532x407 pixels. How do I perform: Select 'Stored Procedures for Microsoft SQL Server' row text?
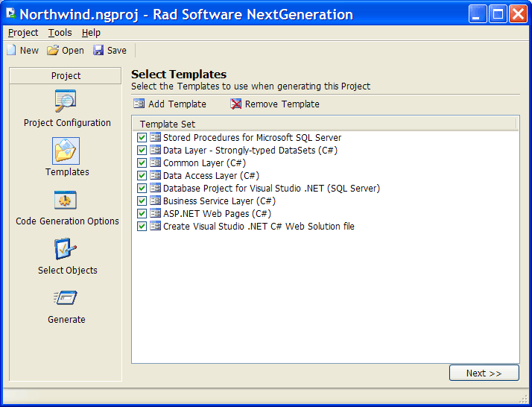point(252,137)
